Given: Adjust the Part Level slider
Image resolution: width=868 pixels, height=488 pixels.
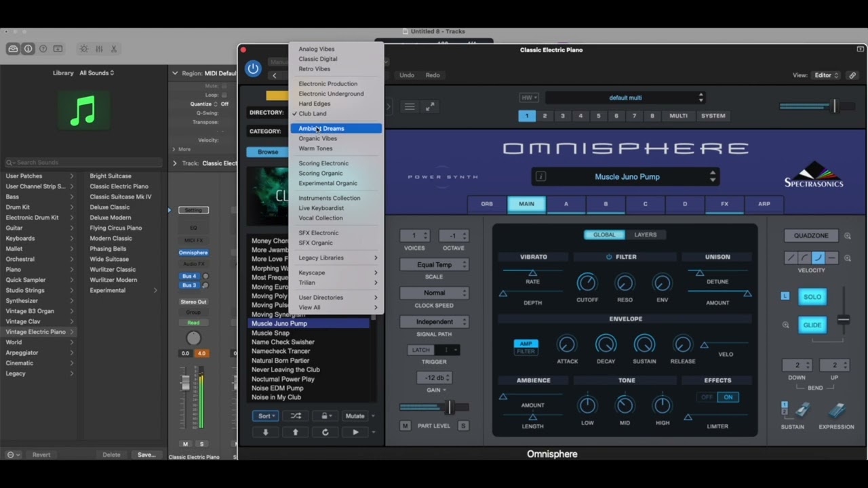Looking at the screenshot, I should (434, 407).
